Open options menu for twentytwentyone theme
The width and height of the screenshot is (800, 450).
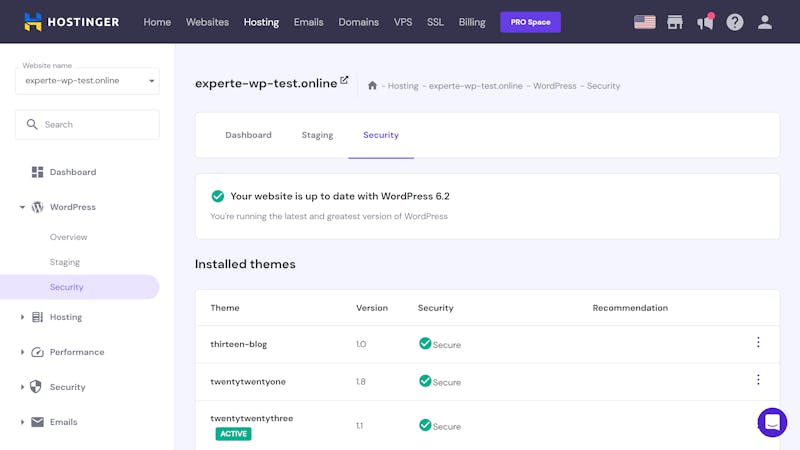758,380
